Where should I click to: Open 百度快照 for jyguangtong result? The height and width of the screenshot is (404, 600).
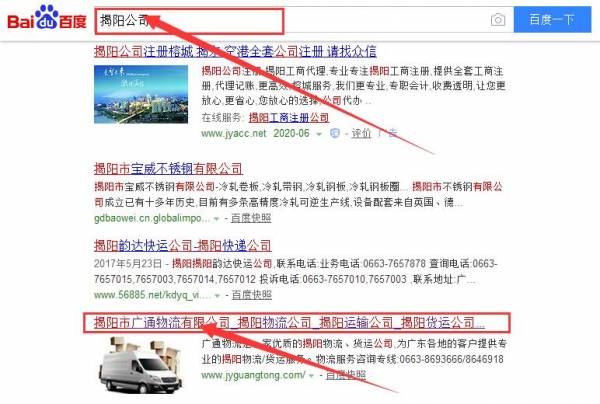(346, 375)
